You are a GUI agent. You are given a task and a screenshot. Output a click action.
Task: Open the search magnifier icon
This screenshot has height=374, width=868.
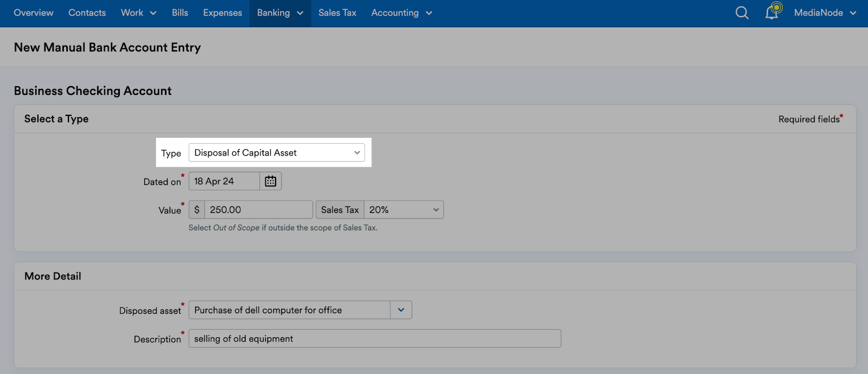point(742,12)
